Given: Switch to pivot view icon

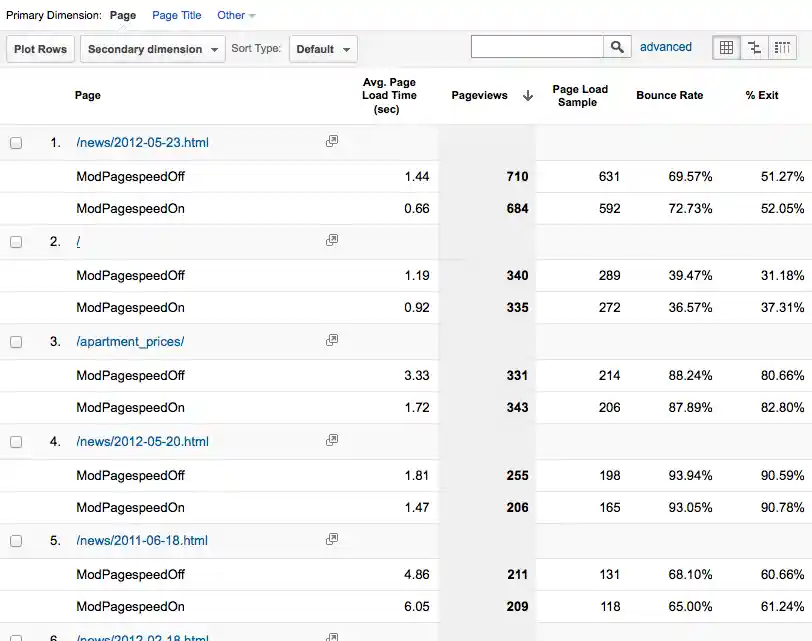Looking at the screenshot, I should tap(782, 48).
